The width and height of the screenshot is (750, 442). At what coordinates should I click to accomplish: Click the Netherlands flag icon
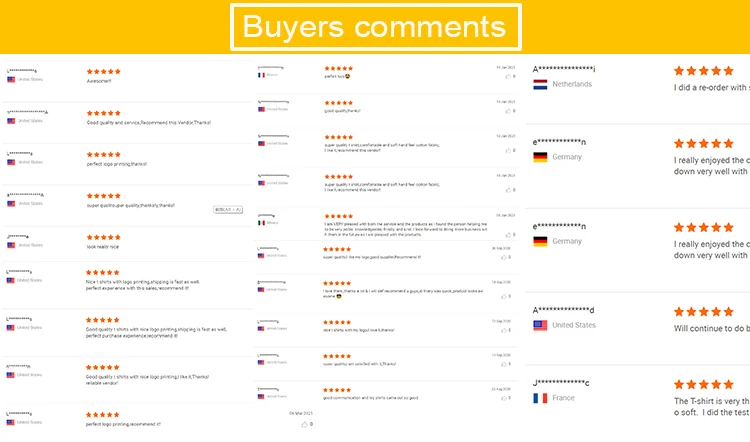(540, 84)
